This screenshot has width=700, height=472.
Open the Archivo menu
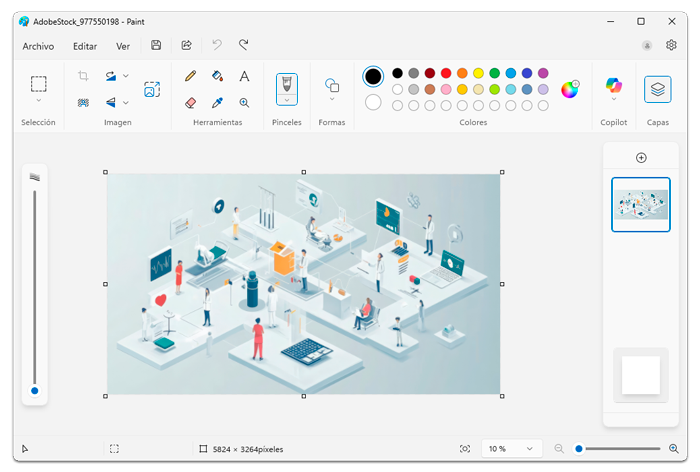38,46
